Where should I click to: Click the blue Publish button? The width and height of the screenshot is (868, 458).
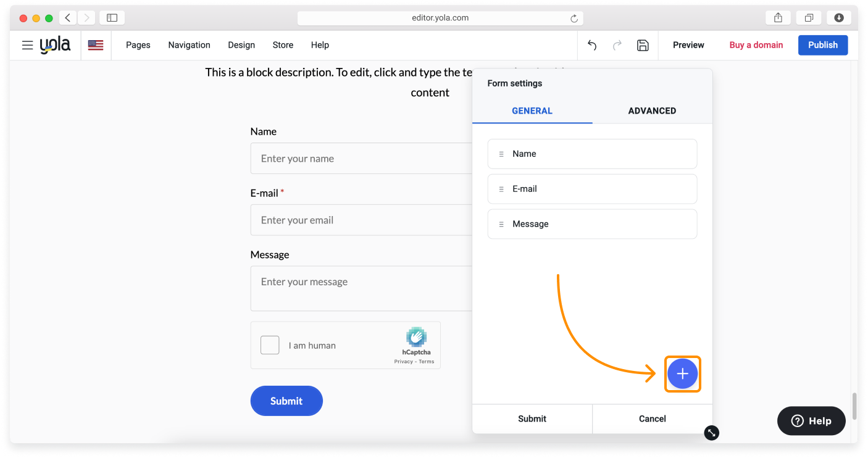pos(822,44)
